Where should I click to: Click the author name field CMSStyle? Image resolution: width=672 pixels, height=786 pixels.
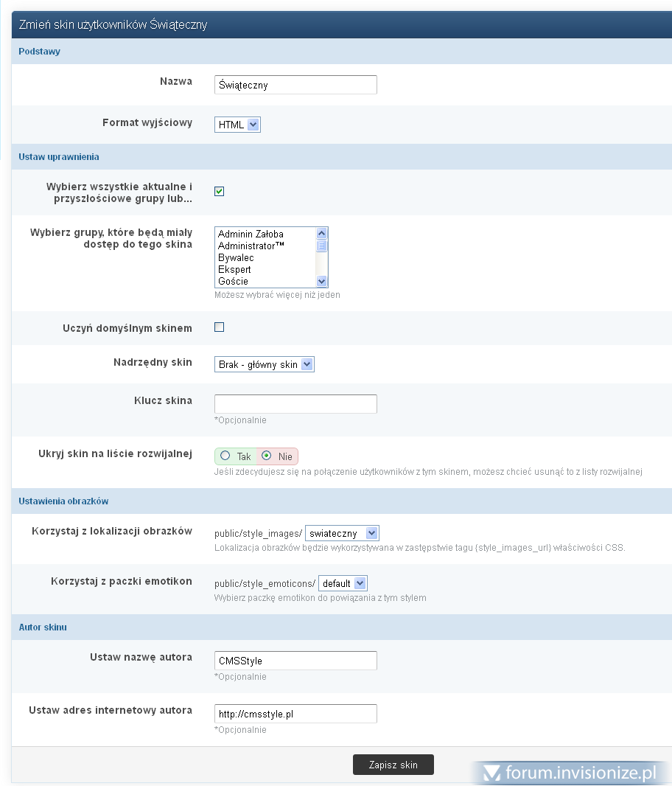295,661
